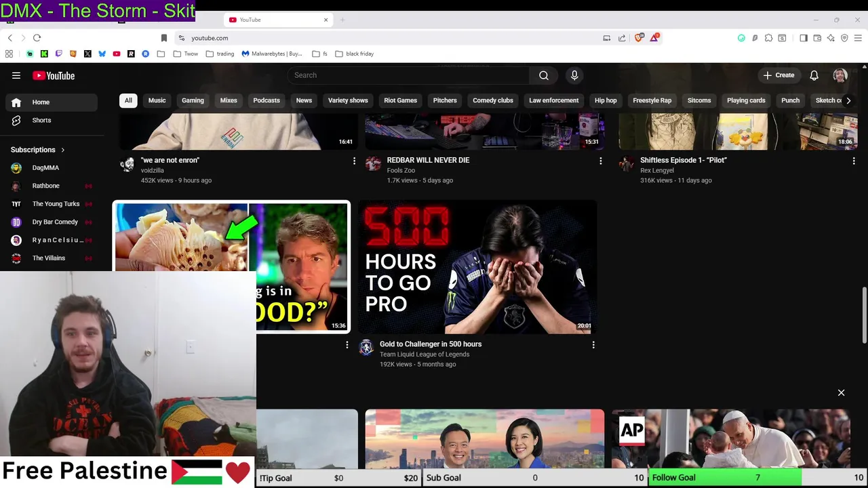Select the Hip hop filter chip

click(606, 100)
